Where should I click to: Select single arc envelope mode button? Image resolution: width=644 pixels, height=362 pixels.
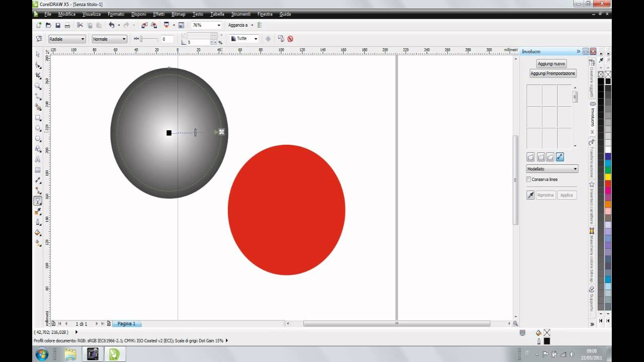[x=540, y=157]
